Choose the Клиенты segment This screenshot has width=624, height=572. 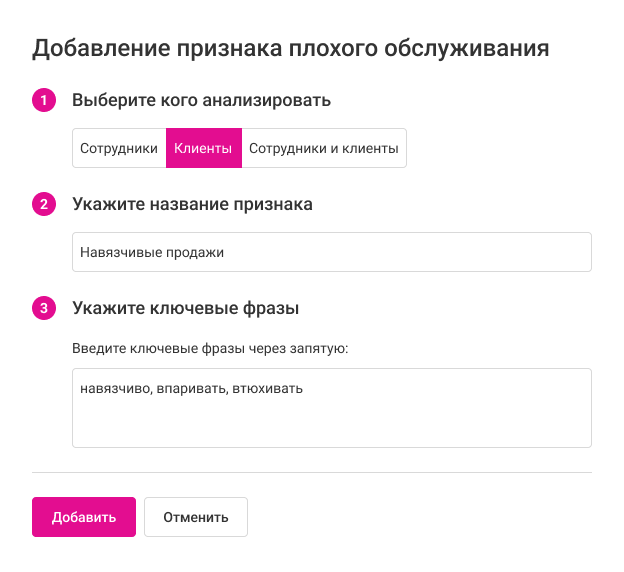[203, 149]
